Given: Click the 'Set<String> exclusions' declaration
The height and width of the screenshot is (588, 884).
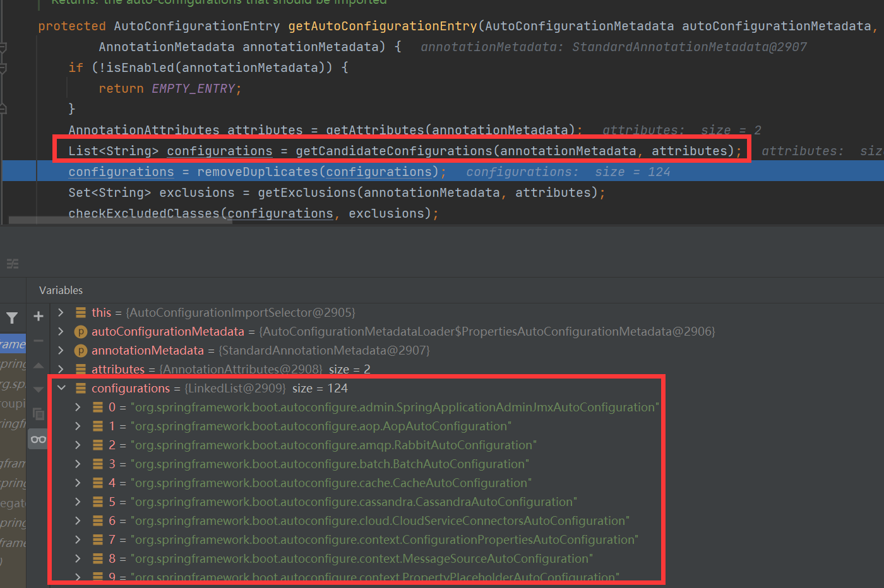Looking at the screenshot, I should (x=152, y=192).
